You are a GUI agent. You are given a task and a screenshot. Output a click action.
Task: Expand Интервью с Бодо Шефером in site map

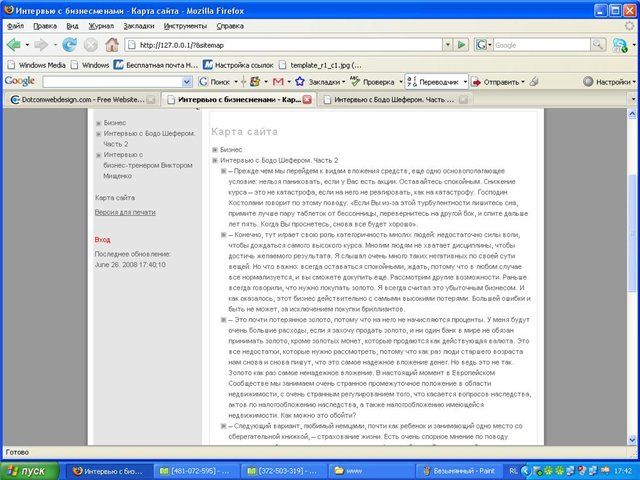(x=215, y=160)
